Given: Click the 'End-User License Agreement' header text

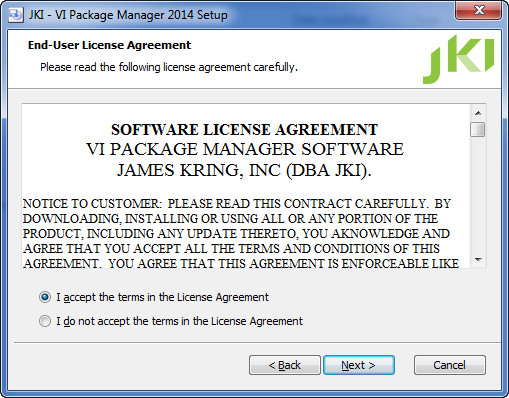Looking at the screenshot, I should click(109, 45).
